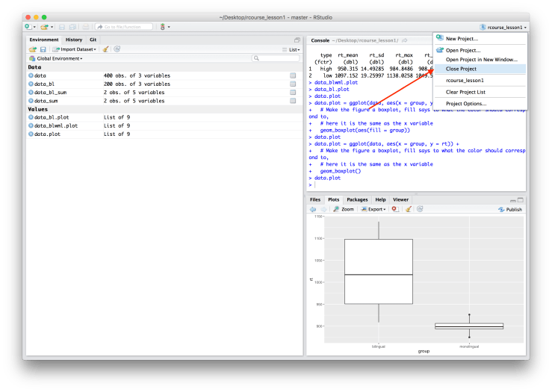552x392 pixels.
Task: Open the Export dropdown in Plots pane
Action: pyautogui.click(x=373, y=209)
